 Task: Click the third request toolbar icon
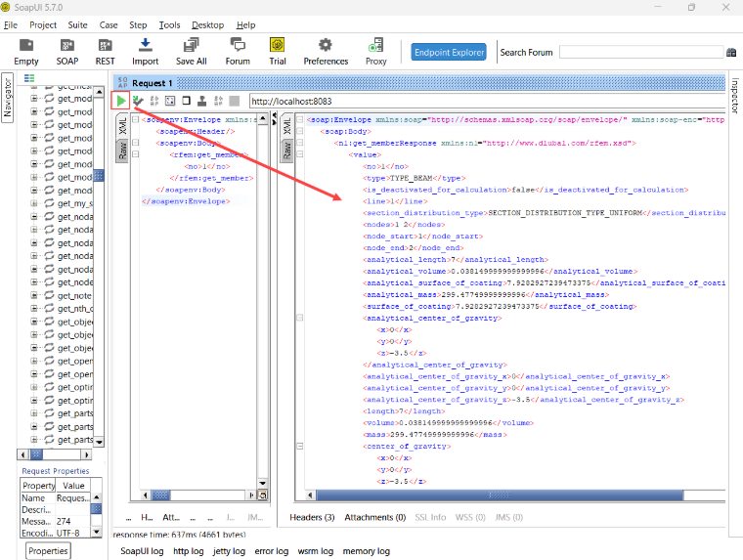[x=154, y=101]
